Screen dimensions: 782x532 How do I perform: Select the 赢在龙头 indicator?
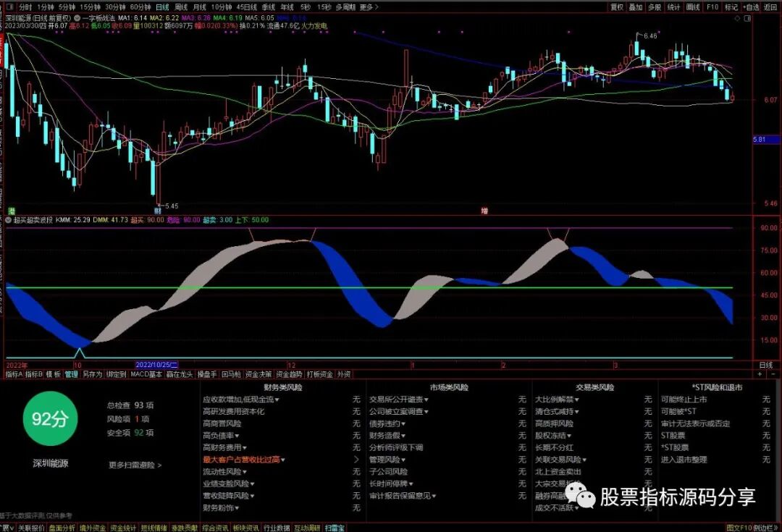click(180, 374)
